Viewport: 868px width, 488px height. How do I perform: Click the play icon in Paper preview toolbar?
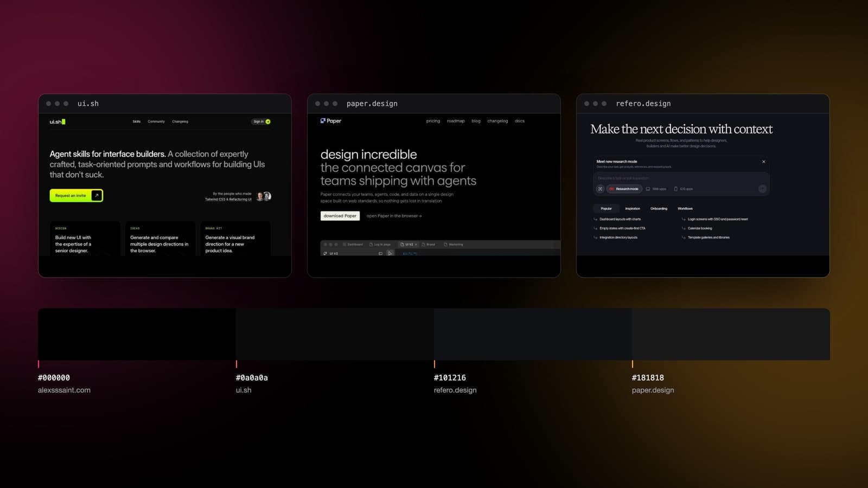(x=390, y=253)
